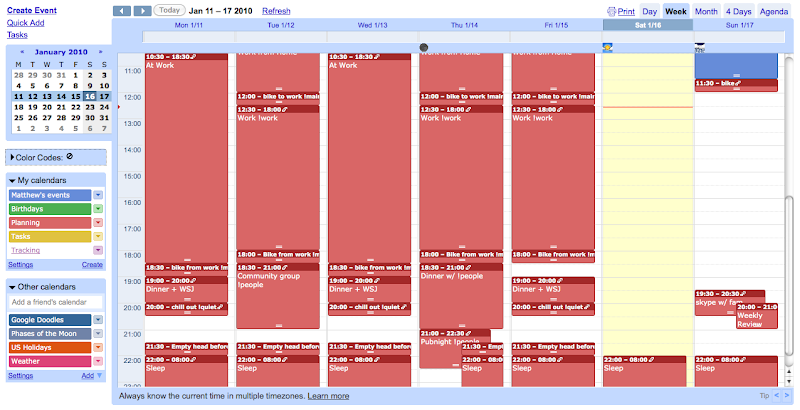The height and width of the screenshot is (410, 800).
Task: Toggle Weather calendar visibility
Action: coord(50,361)
